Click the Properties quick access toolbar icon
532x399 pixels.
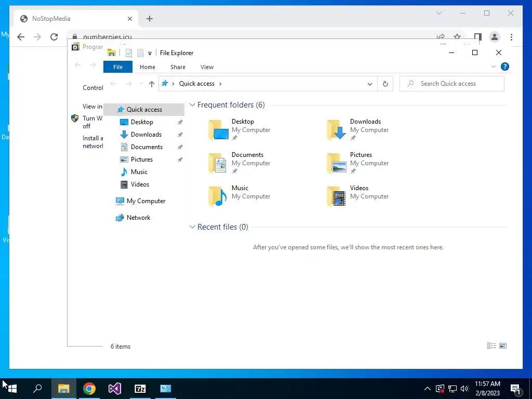[x=129, y=53]
